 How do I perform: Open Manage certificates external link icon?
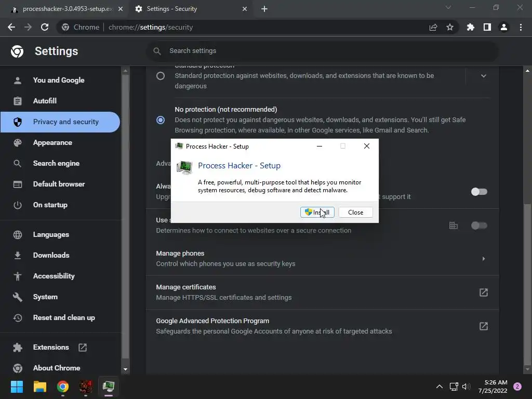click(x=484, y=292)
